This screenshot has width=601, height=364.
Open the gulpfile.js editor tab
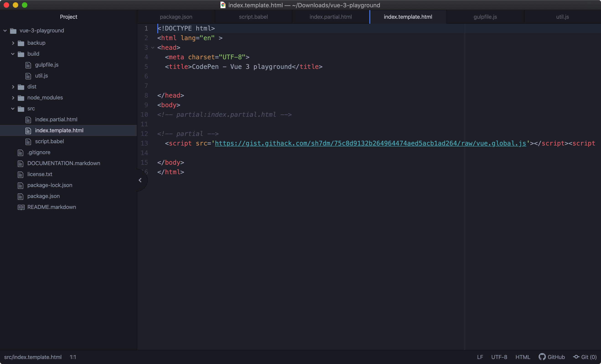click(485, 17)
